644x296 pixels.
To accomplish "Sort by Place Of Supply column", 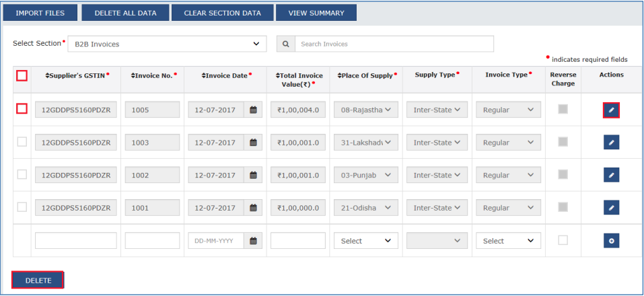I will coord(340,75).
